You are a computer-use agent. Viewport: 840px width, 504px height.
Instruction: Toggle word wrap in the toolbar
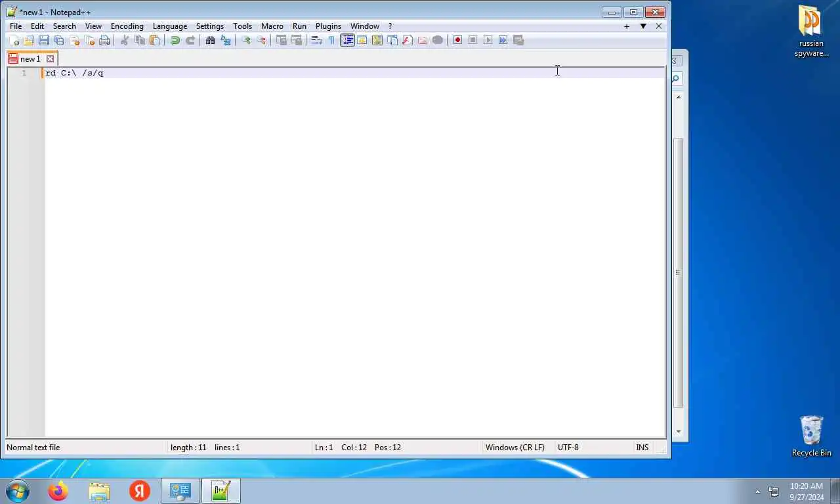coord(316,40)
